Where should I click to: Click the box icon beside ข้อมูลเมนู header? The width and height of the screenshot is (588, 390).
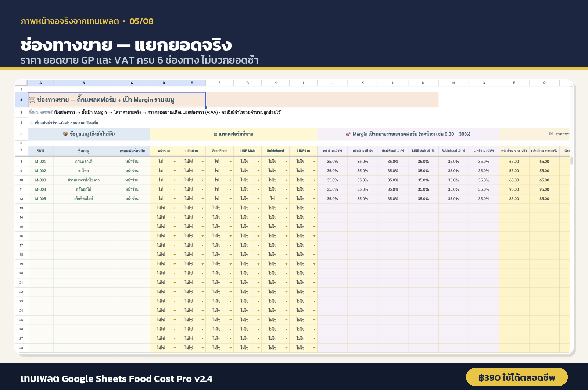[65, 134]
